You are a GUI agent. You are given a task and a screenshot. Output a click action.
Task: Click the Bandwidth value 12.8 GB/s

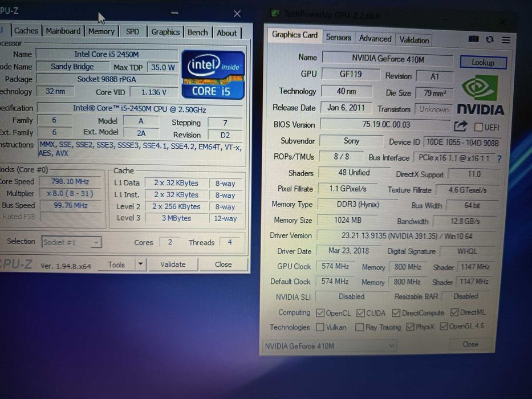point(465,221)
